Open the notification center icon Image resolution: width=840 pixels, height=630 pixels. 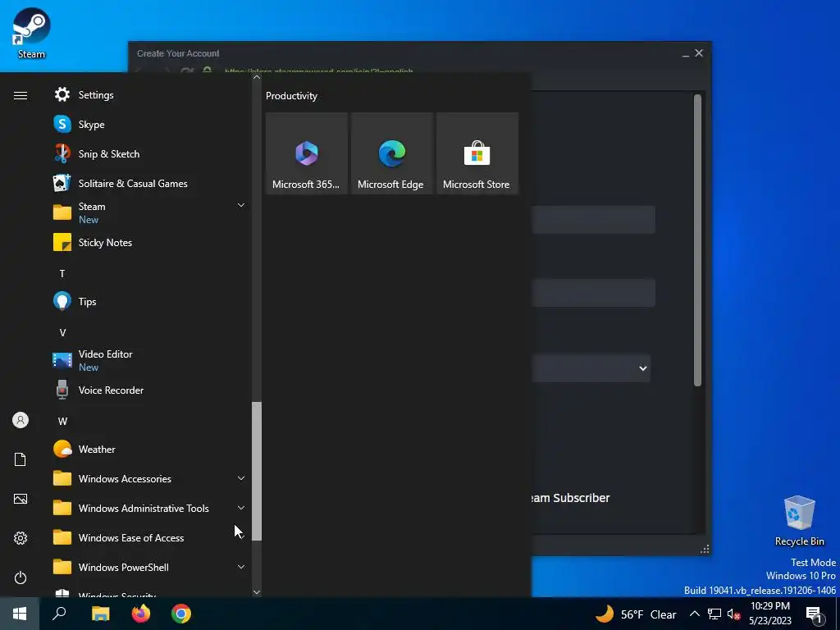[x=814, y=614]
